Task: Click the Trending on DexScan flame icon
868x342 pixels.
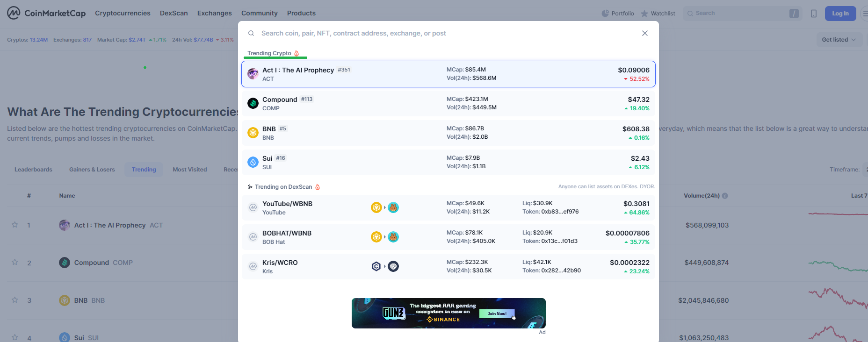Action: (x=318, y=187)
